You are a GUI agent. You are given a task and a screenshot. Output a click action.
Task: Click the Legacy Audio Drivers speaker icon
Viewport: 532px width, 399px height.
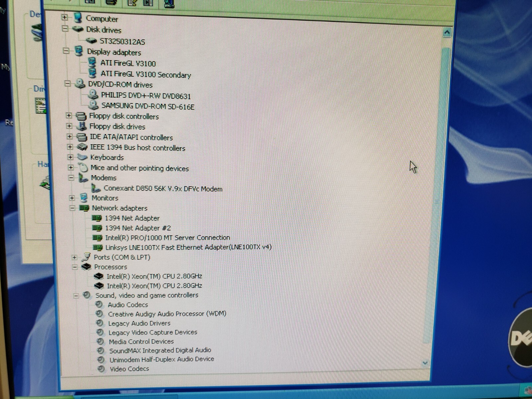tap(100, 323)
